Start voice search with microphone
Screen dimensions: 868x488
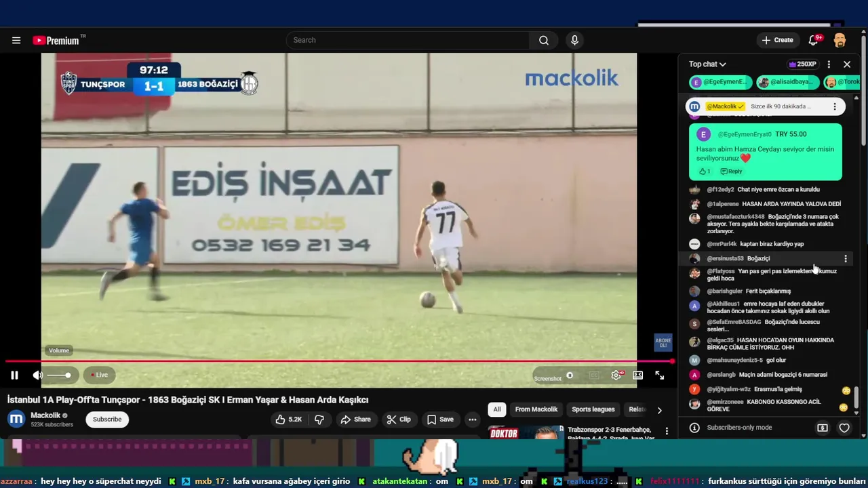point(574,40)
